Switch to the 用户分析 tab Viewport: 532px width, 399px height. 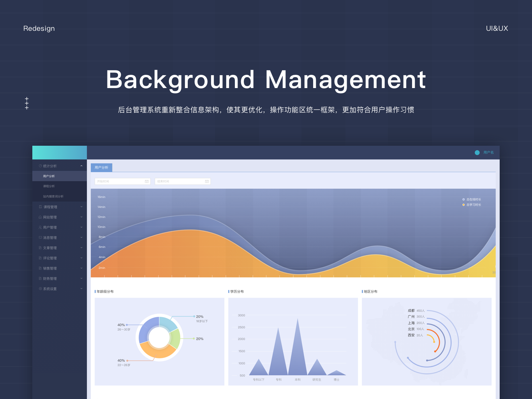click(x=102, y=167)
